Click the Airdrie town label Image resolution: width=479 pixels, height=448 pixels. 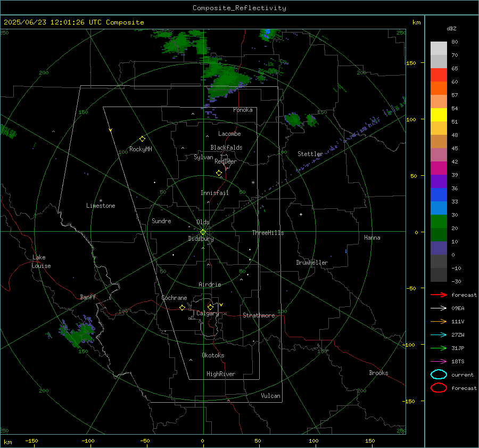[x=210, y=284]
